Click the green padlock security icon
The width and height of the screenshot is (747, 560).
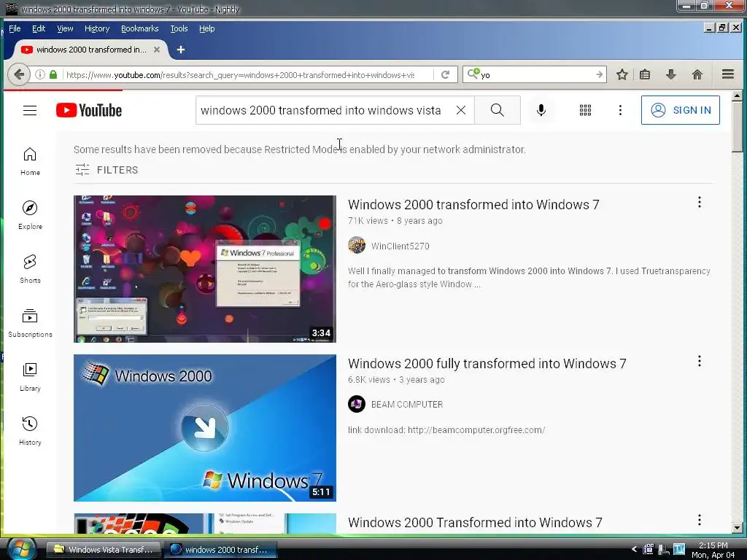(53, 74)
